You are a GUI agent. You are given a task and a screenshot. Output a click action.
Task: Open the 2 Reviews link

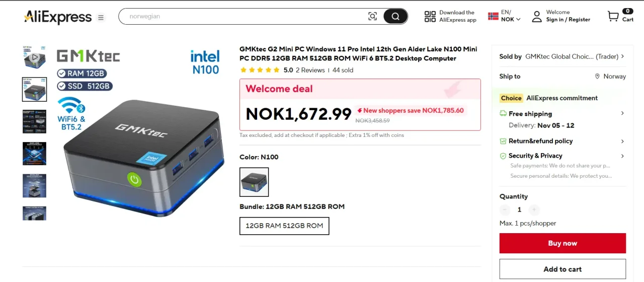310,70
